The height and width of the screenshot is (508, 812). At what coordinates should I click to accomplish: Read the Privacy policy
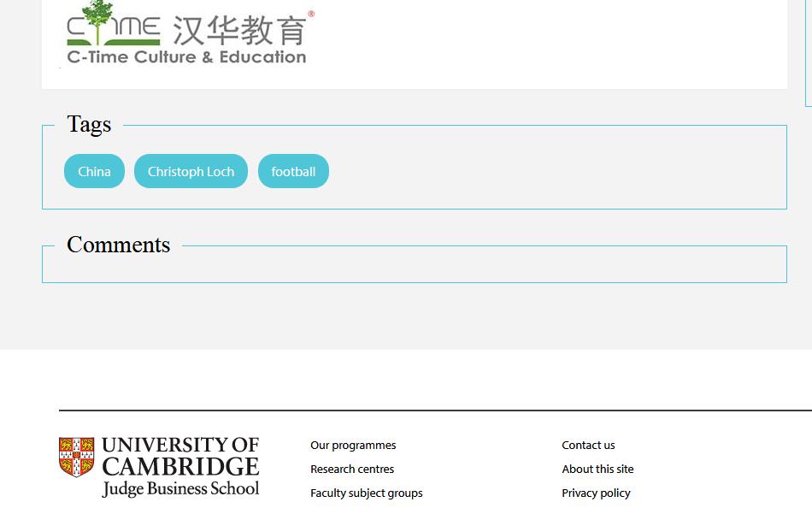[x=596, y=493]
